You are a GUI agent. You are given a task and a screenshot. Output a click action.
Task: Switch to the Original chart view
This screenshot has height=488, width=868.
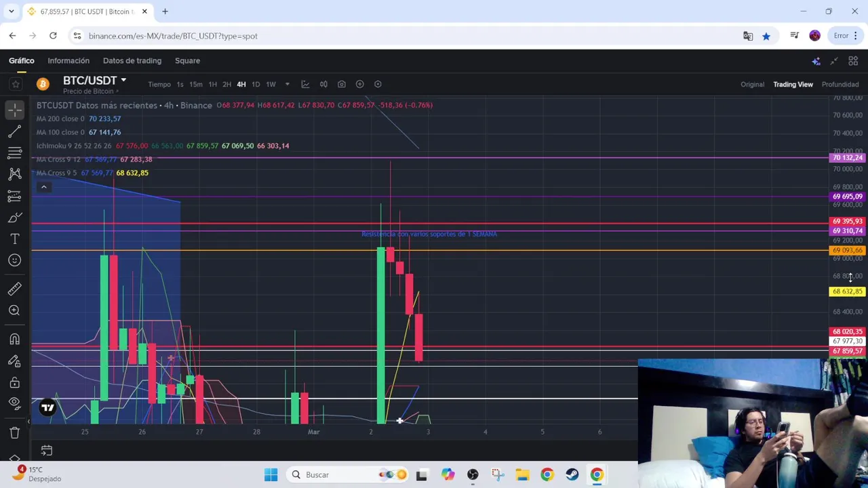click(752, 84)
